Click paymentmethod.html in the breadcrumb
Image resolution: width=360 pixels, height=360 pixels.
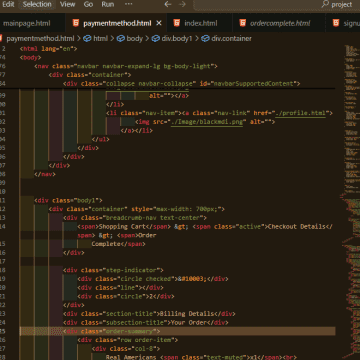click(x=40, y=38)
